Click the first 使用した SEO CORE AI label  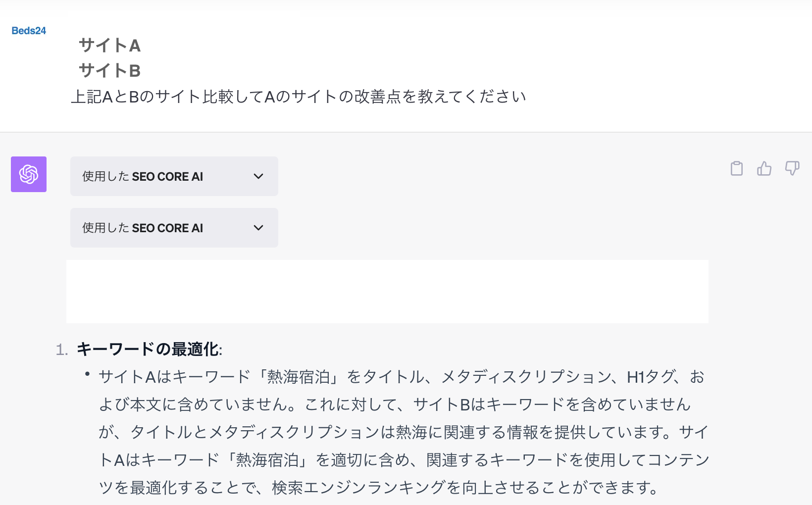pos(143,177)
